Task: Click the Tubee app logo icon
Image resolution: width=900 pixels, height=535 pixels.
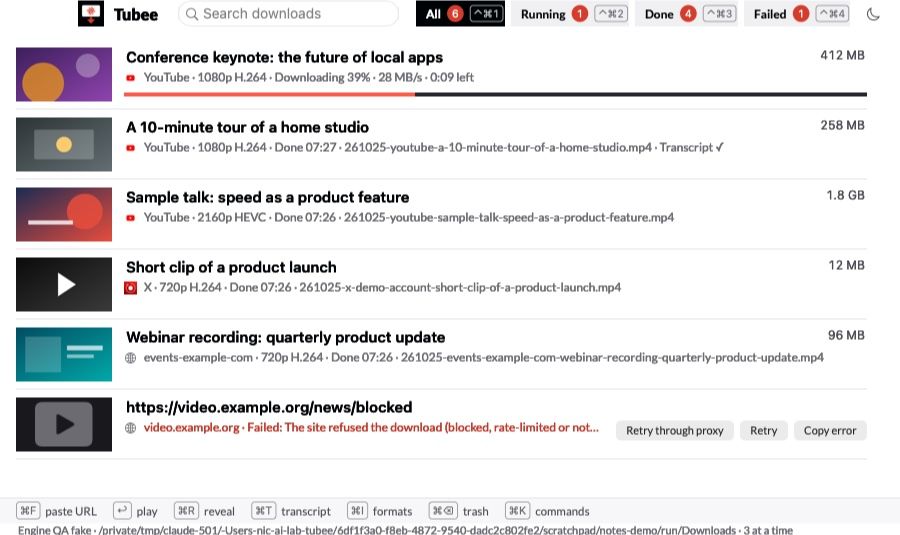Action: (x=91, y=13)
